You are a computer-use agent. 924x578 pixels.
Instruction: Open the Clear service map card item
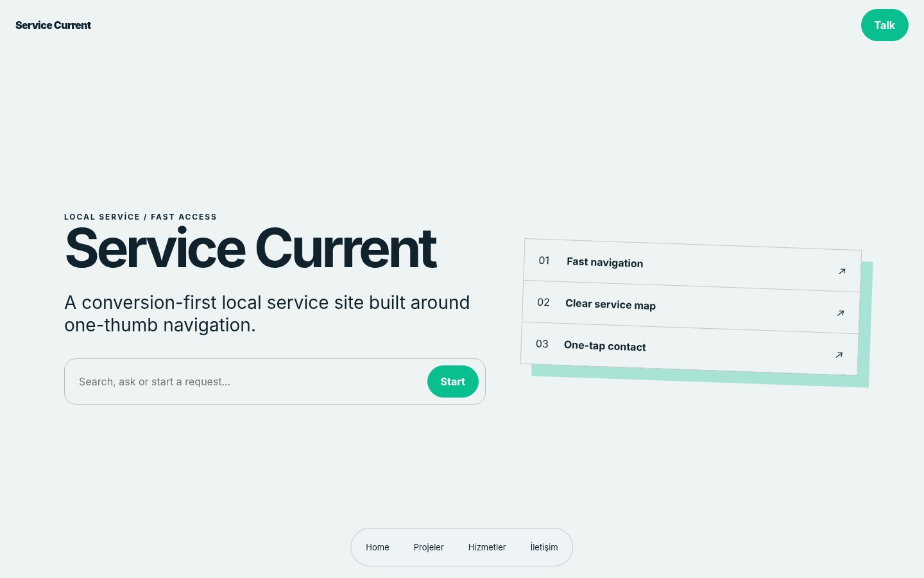point(691,307)
